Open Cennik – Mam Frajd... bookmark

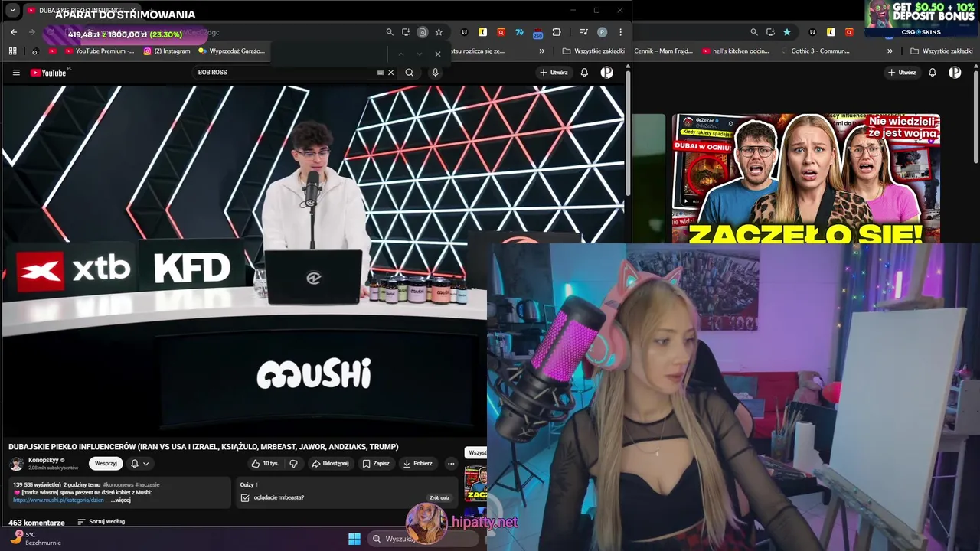pos(663,51)
